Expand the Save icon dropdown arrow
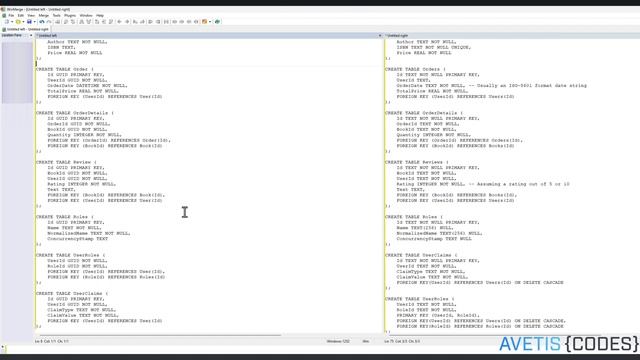640x360 pixels. (35, 22)
